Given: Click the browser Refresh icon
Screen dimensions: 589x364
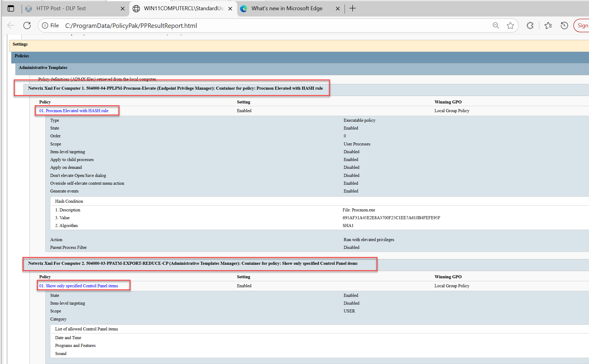Looking at the screenshot, I should click(x=27, y=25).
